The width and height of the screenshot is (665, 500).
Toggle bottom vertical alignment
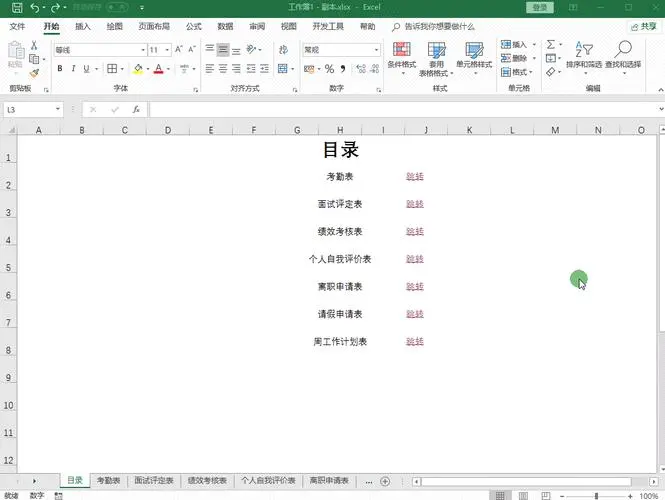pos(236,49)
